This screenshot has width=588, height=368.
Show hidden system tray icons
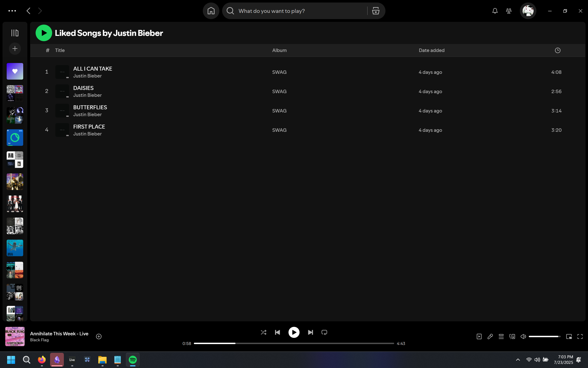tap(518, 360)
